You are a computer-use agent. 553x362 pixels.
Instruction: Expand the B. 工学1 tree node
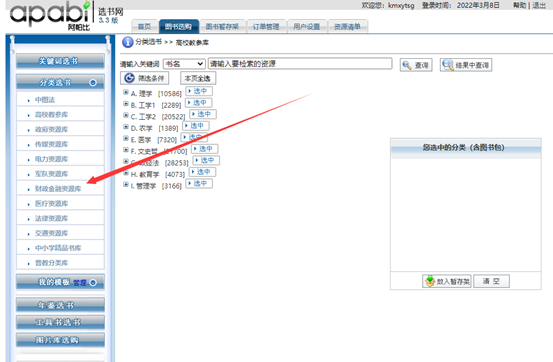click(126, 104)
